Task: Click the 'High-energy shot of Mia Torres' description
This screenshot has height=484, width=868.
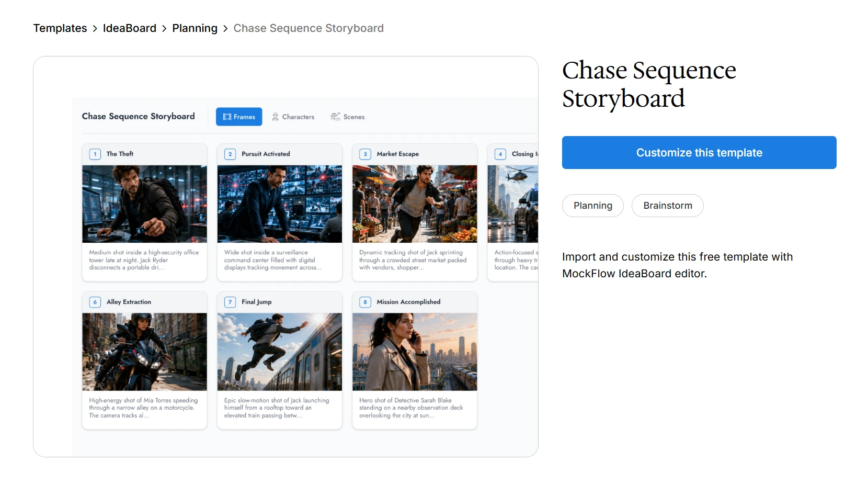Action: (x=143, y=408)
